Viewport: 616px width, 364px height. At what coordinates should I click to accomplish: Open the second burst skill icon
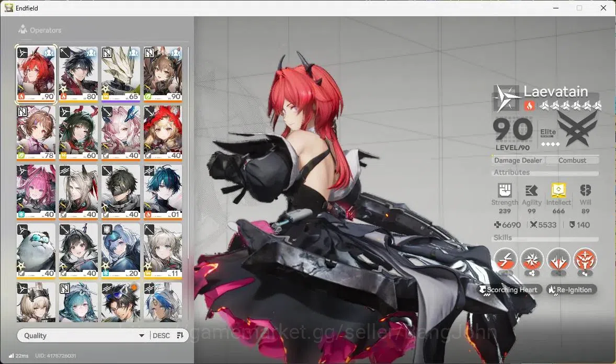pyautogui.click(x=532, y=259)
